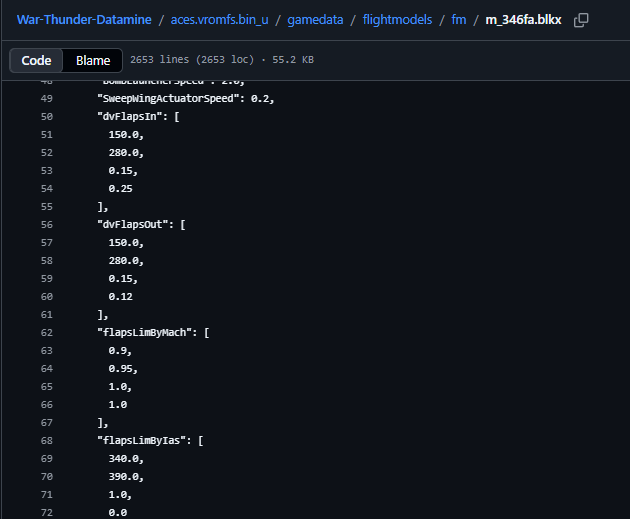Click the "2653 lines (2653 loc)" text
Screen dimensions: 630x519
click(192, 60)
